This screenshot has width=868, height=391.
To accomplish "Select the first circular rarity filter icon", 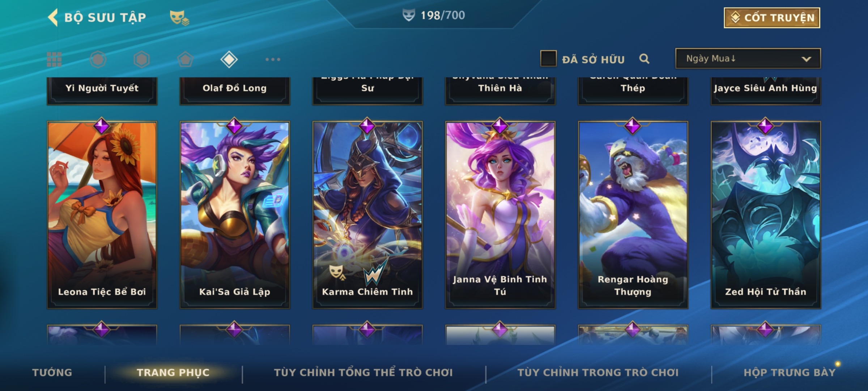I will tap(98, 59).
